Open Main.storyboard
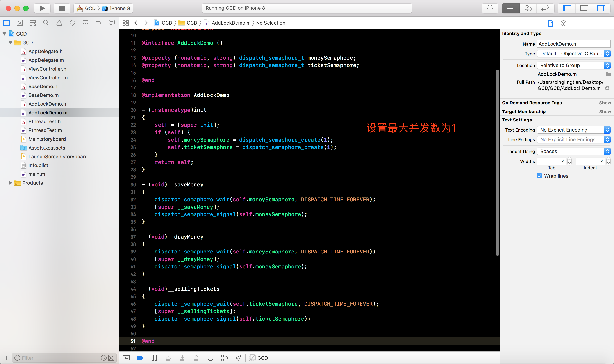This screenshot has height=364, width=614. (x=47, y=139)
